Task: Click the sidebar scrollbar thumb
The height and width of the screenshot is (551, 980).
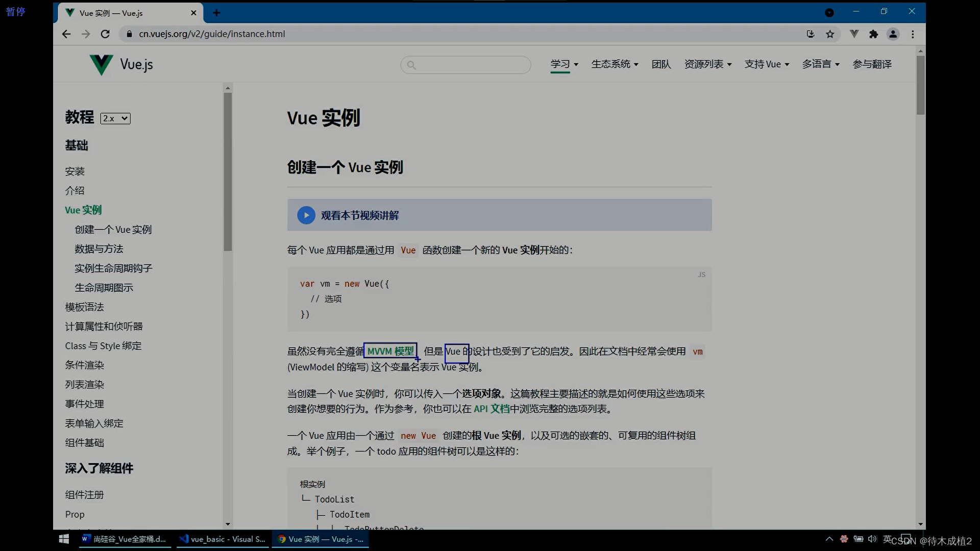Action: point(228,172)
